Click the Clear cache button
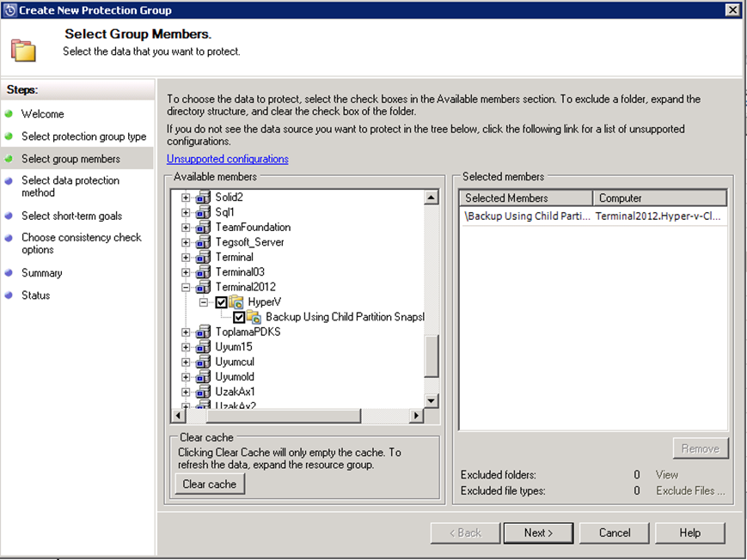Image resolution: width=747 pixels, height=560 pixels. (210, 484)
